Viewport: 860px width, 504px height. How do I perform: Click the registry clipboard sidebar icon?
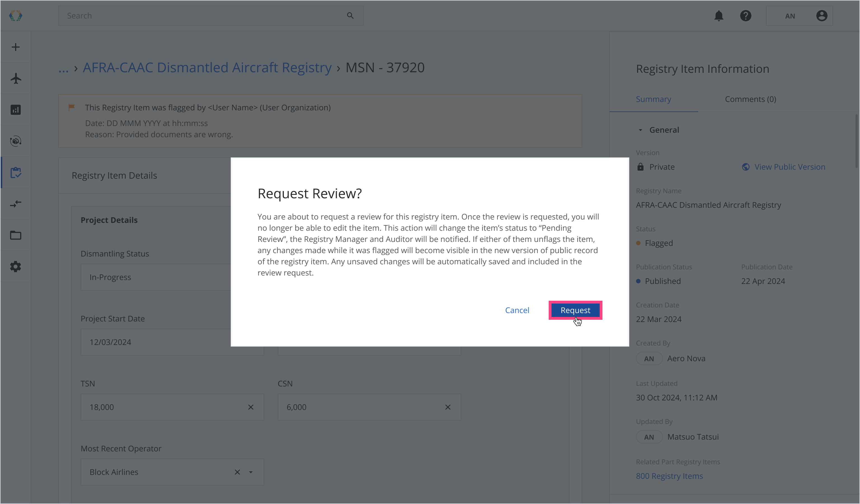coord(16,173)
